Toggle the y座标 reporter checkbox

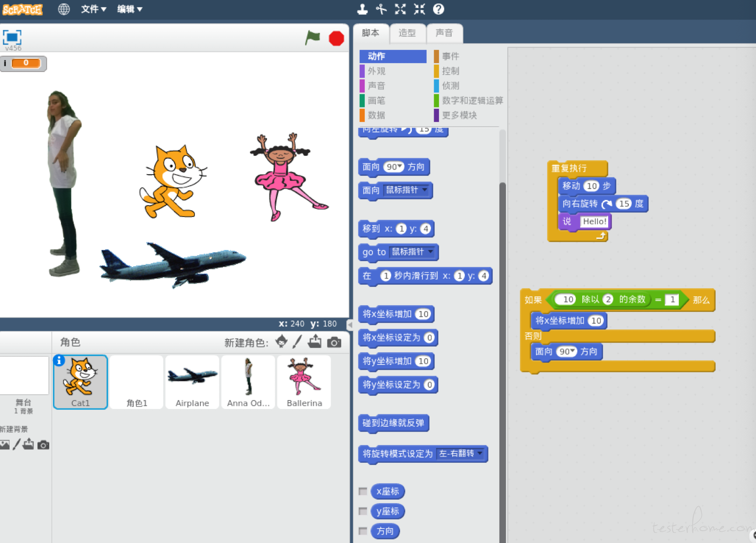[x=363, y=511]
